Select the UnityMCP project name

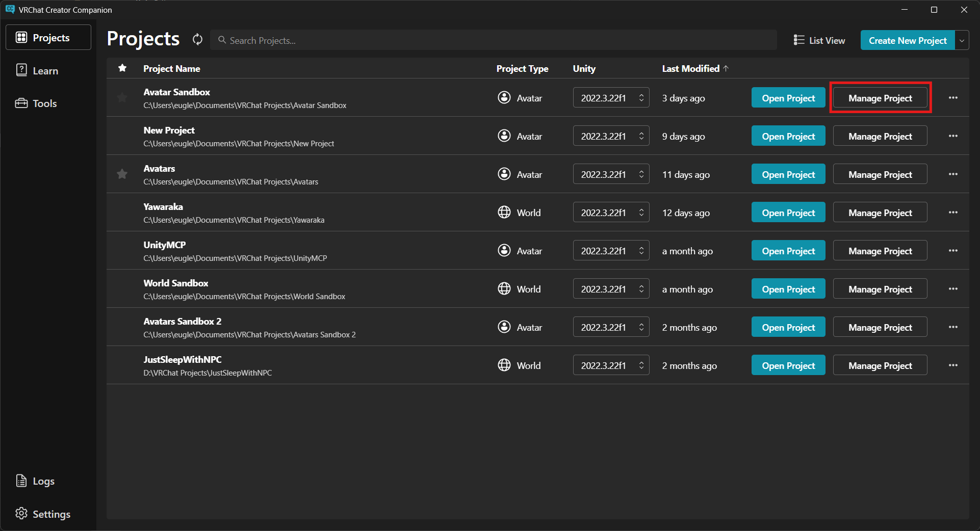pyautogui.click(x=165, y=245)
